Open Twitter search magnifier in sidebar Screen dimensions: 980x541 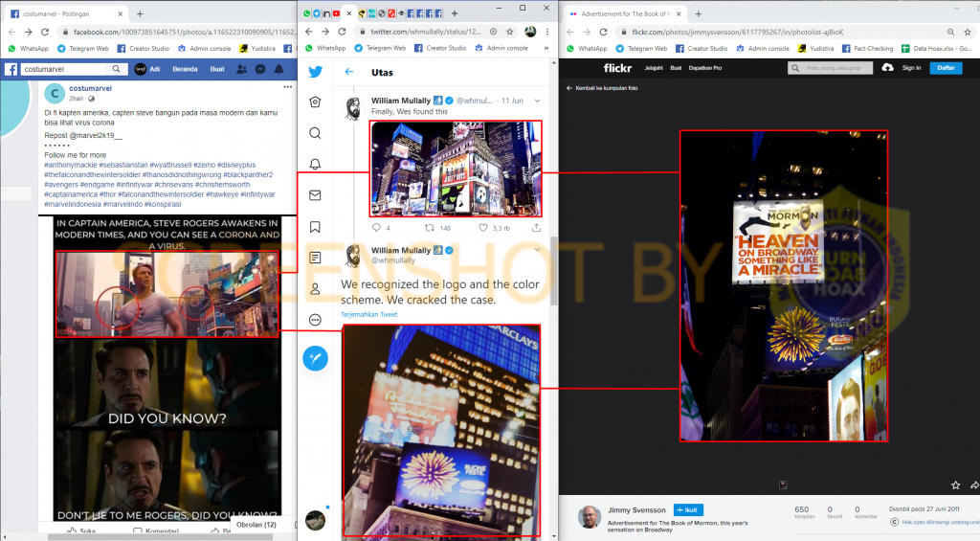tap(315, 132)
